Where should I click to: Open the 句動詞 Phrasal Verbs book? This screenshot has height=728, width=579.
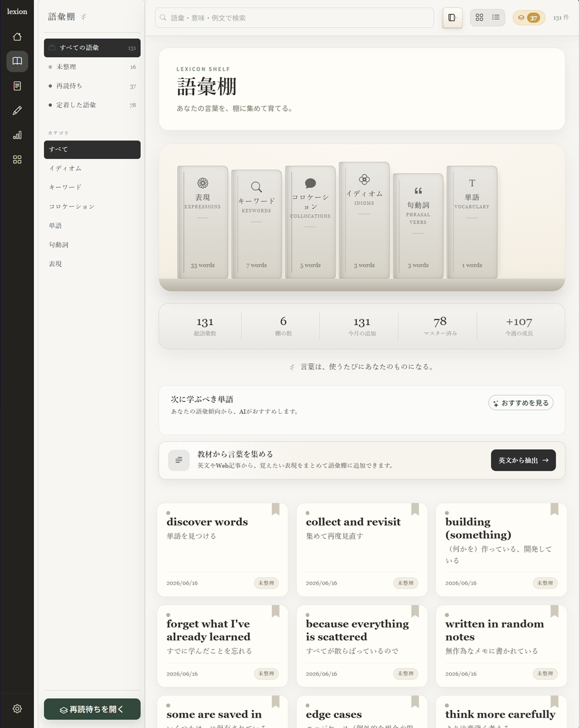coord(418,226)
